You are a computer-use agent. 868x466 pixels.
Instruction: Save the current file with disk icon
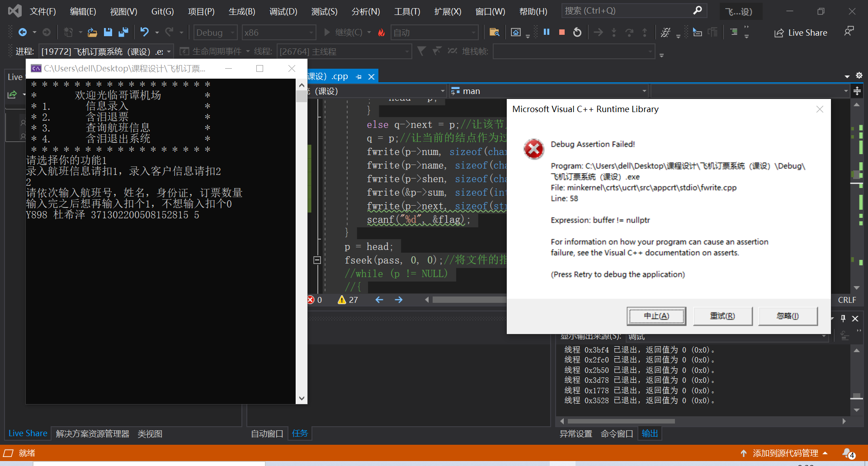click(x=108, y=33)
